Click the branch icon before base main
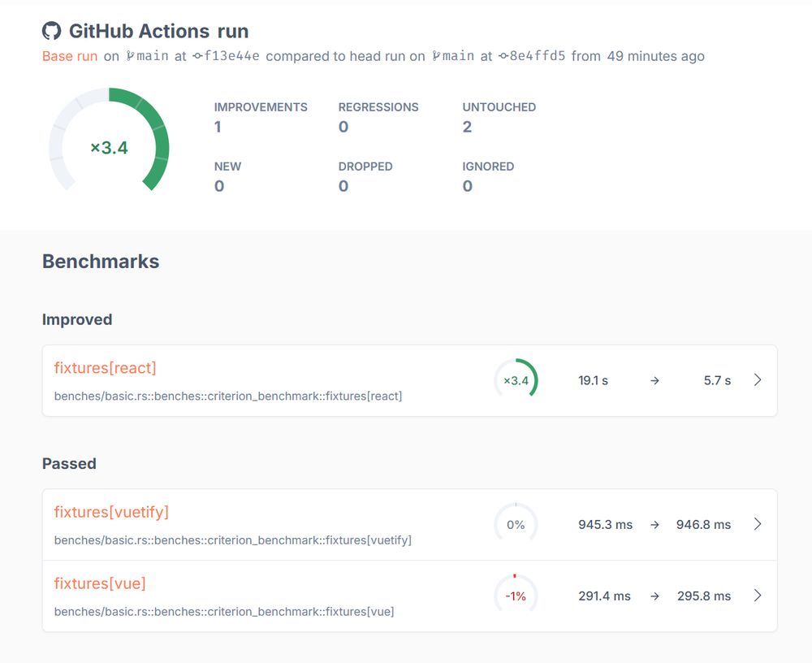 130,56
